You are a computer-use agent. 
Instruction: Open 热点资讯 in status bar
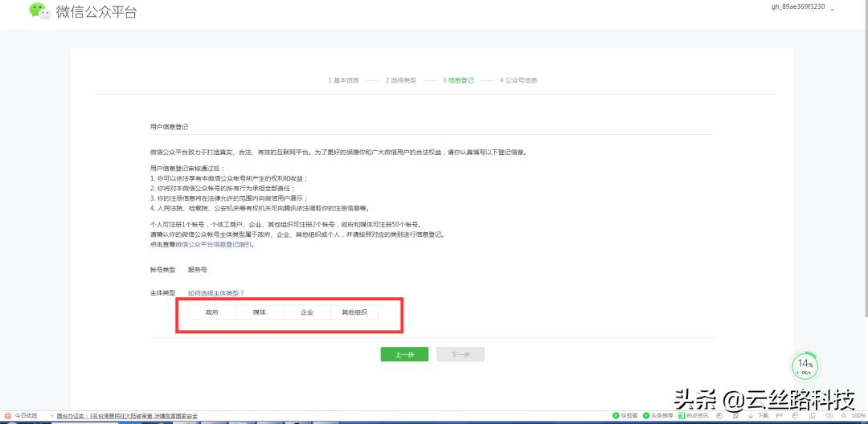[x=694, y=416]
